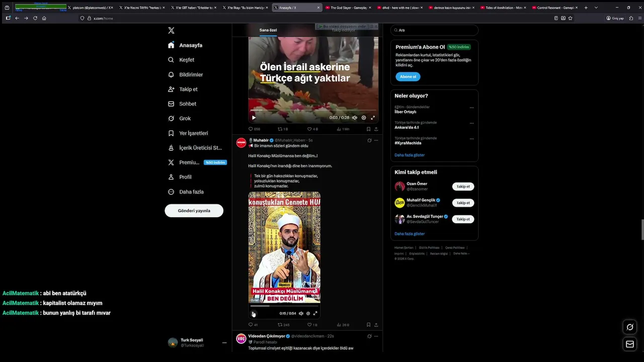Screen dimensions: 644x362
Task: Switch to the Takip ediliyor tab
Action: pos(344,30)
